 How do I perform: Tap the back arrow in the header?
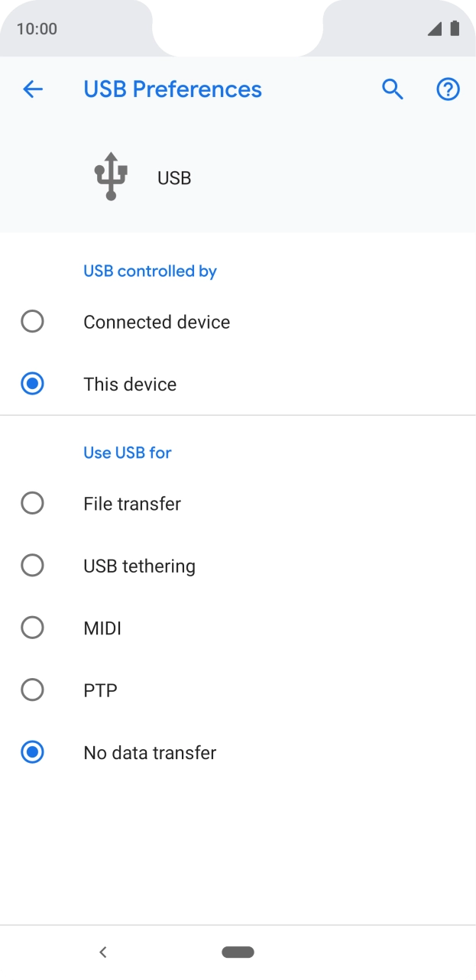(x=33, y=89)
